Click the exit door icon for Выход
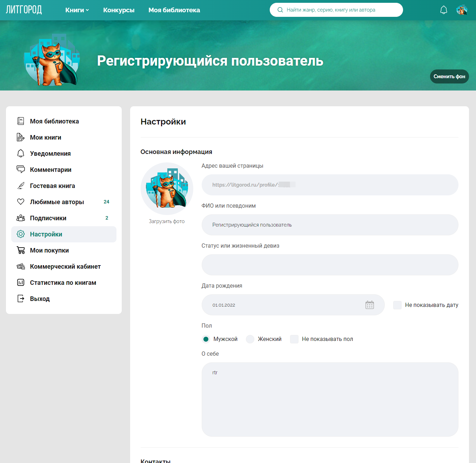Screen dimensions: 476x463 [x=21, y=298]
